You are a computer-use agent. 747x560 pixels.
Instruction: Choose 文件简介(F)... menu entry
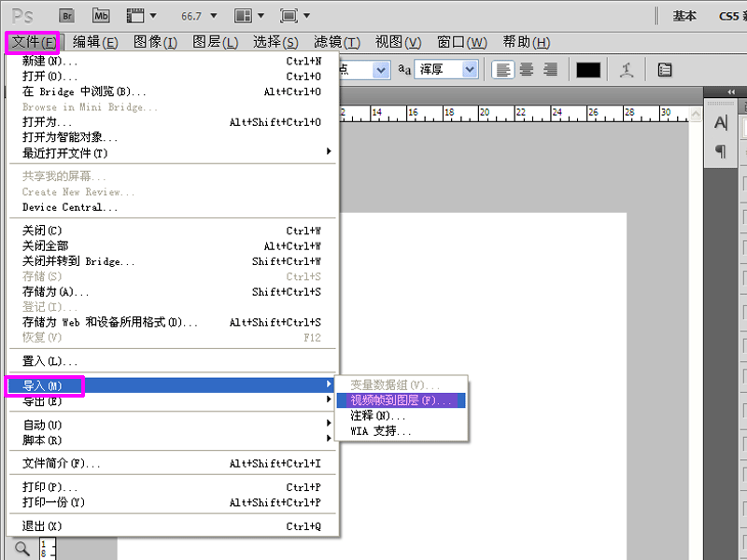173,463
